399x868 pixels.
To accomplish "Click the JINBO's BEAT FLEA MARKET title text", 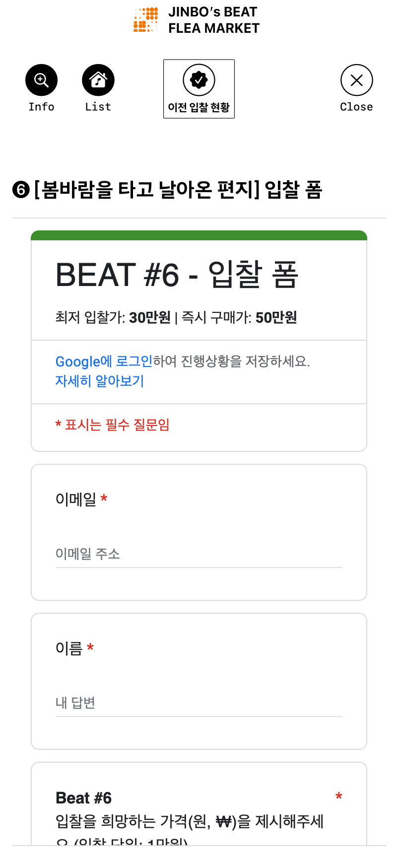I will point(214,20).
